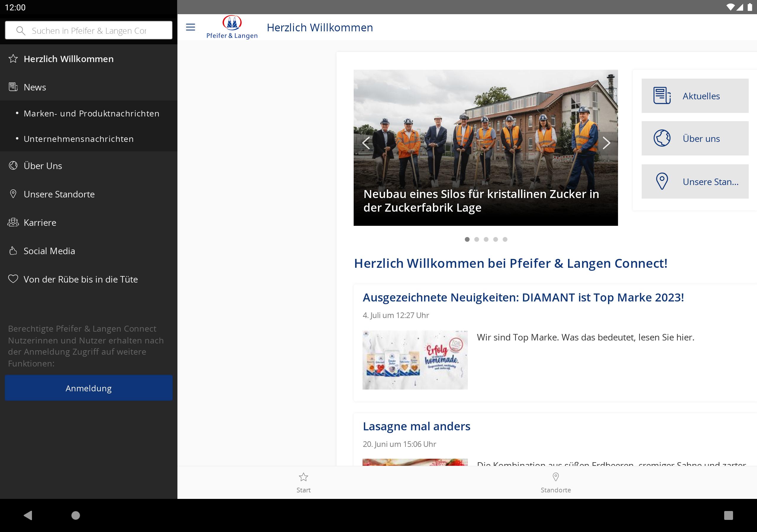This screenshot has width=757, height=532.
Task: Click the Über uns tile label
Action: coord(701,138)
